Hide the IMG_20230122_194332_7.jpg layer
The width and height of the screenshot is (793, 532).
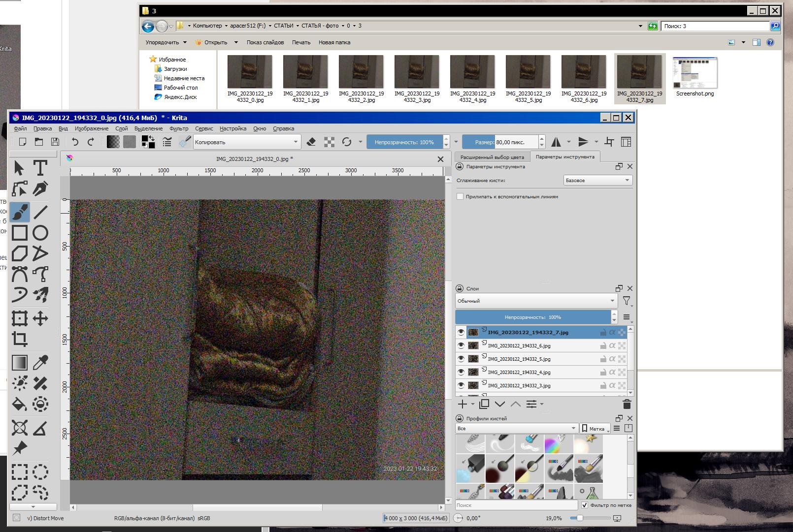[461, 332]
